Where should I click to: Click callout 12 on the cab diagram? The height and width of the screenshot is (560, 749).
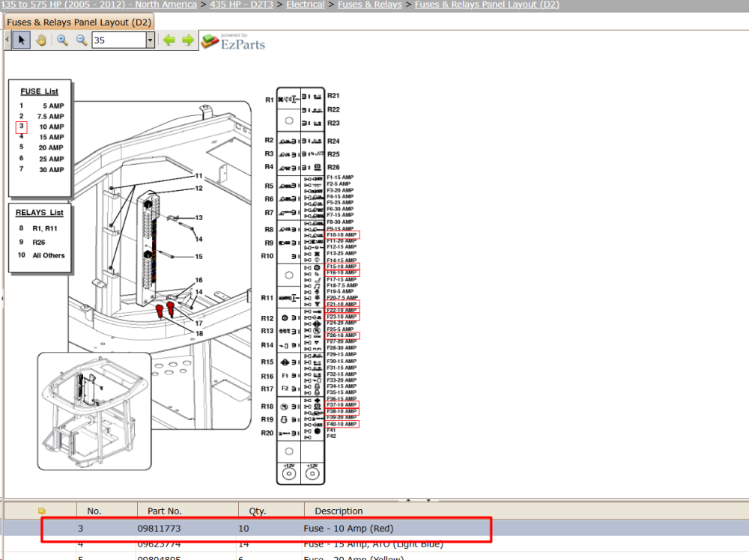tap(198, 188)
